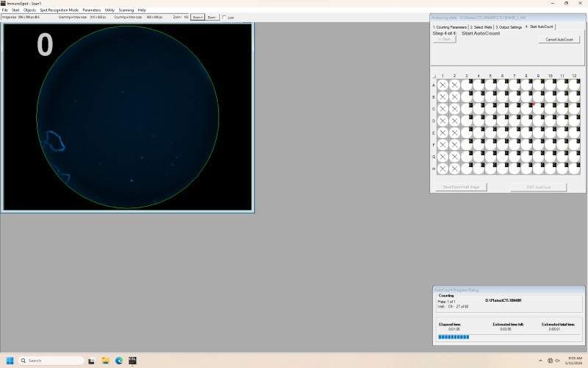Click crossed-out well H2 in plate map

[454, 169]
